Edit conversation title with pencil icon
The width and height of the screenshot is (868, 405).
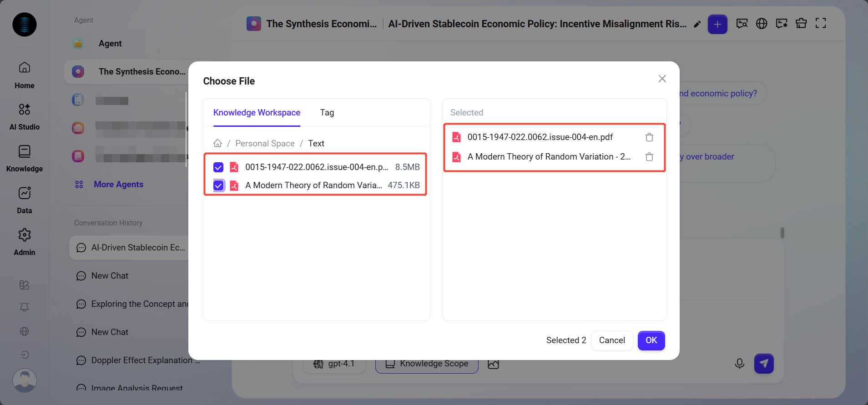(x=697, y=24)
